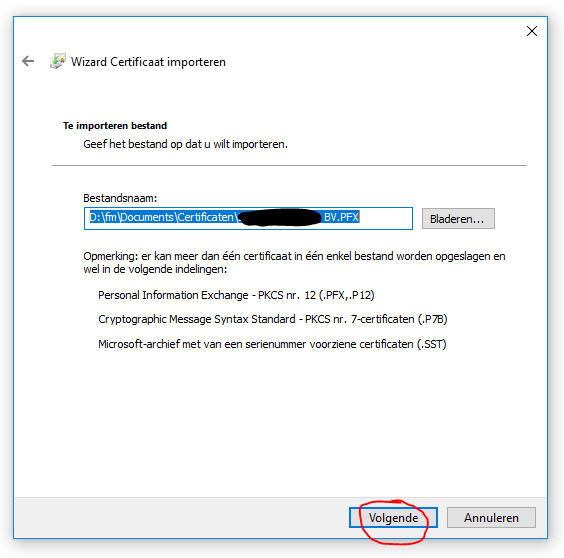The image size is (564, 558).
Task: Open the Bladeren... file browser
Action: (458, 218)
